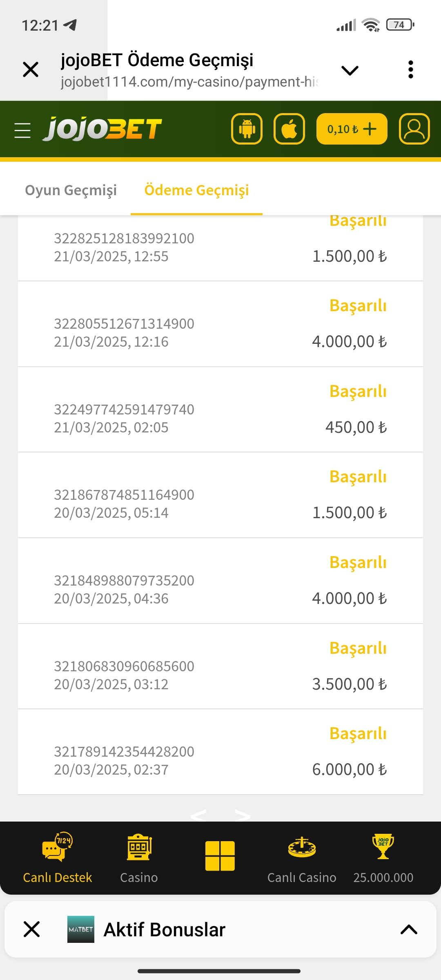441x980 pixels.
Task: Select the 6.000,00 ₺ payment entry
Action: pos(220,752)
